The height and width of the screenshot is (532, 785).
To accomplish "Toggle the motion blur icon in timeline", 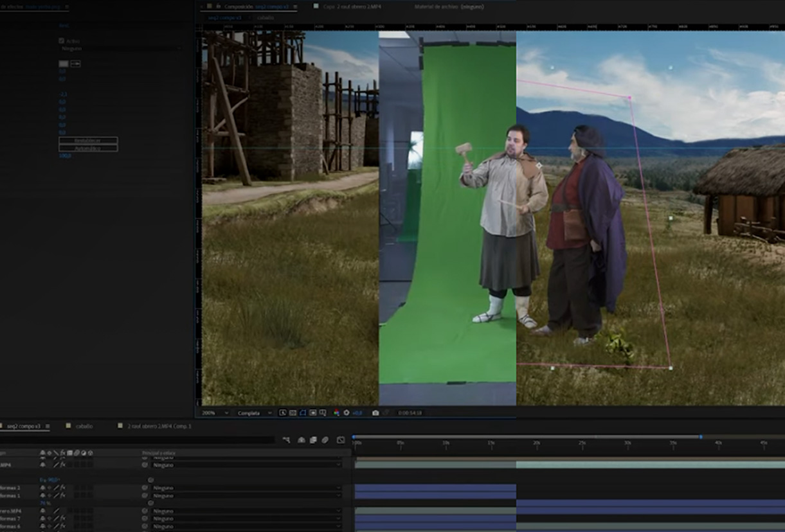I will [x=325, y=440].
